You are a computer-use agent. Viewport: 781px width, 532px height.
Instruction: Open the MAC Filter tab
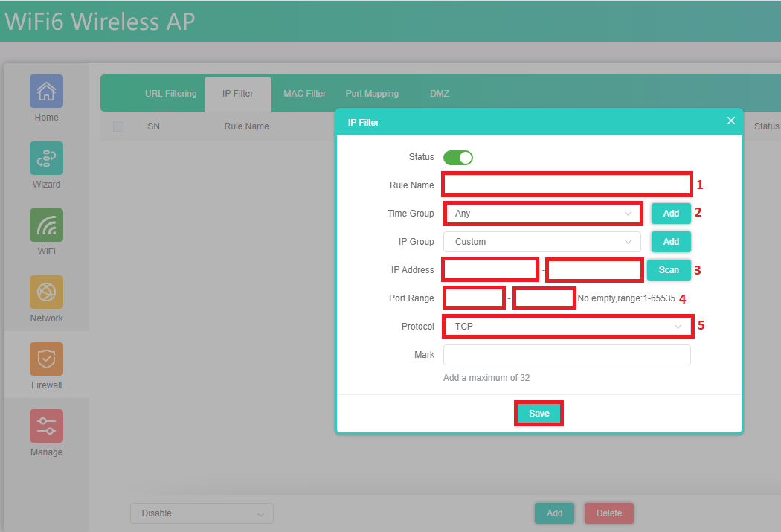[x=304, y=94]
